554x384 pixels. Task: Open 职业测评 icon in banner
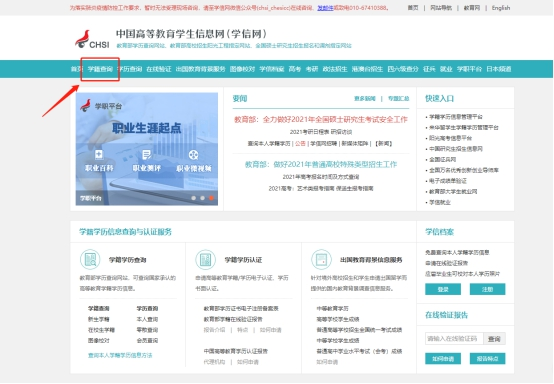click(x=146, y=155)
